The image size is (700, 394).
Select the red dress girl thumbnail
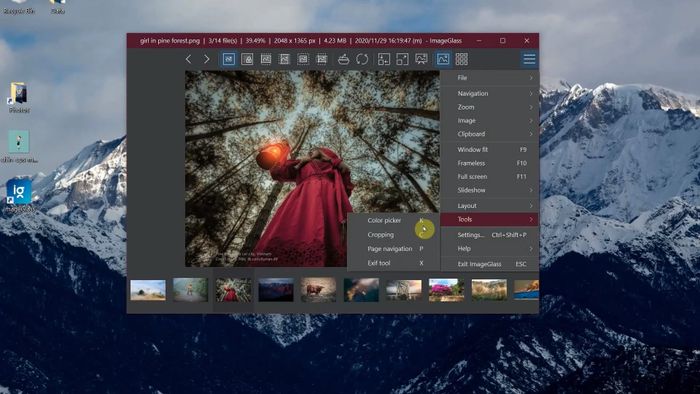[233, 290]
